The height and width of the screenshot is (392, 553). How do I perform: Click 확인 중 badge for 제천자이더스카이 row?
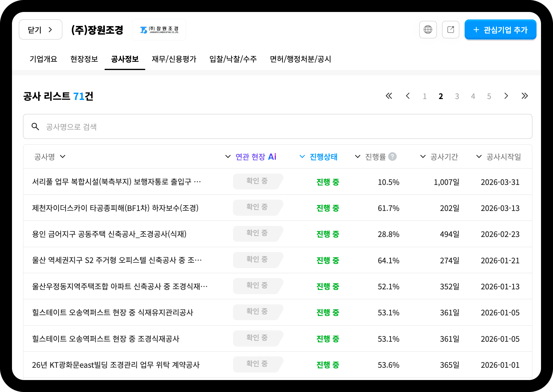(258, 207)
